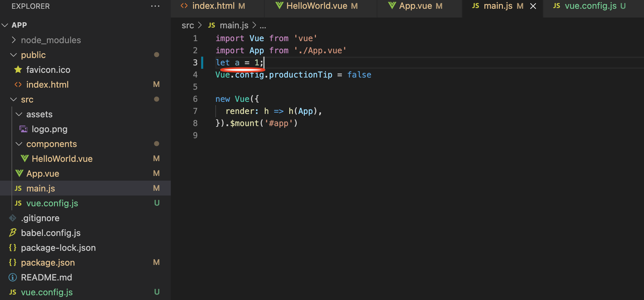The height and width of the screenshot is (300, 644).
Task: Collapse the components folder chevron
Action: point(19,144)
